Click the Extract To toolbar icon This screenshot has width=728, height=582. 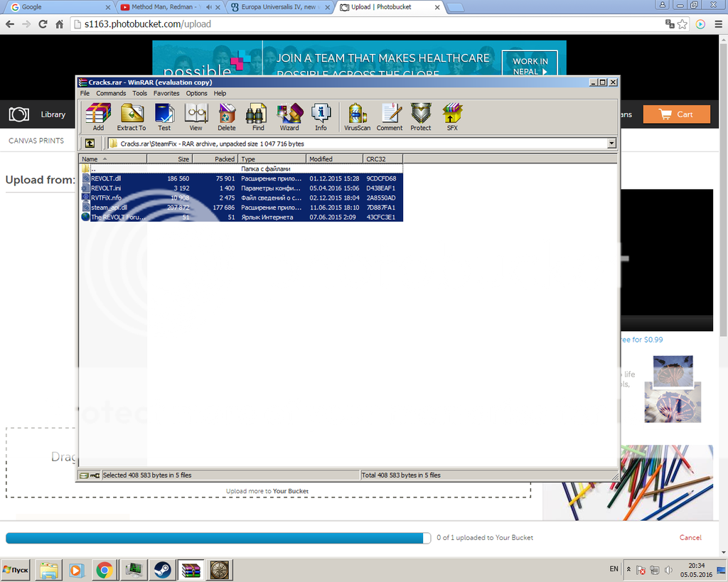[131, 116]
